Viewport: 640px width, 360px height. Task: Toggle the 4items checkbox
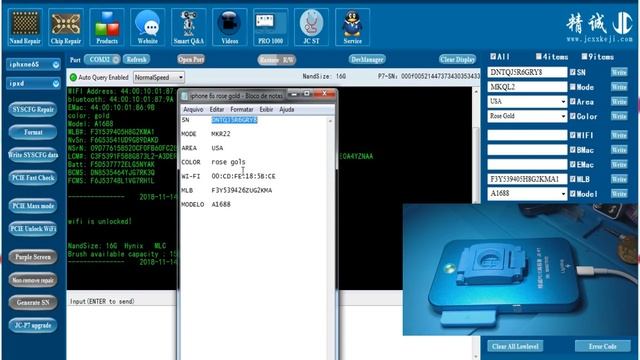tap(539, 56)
